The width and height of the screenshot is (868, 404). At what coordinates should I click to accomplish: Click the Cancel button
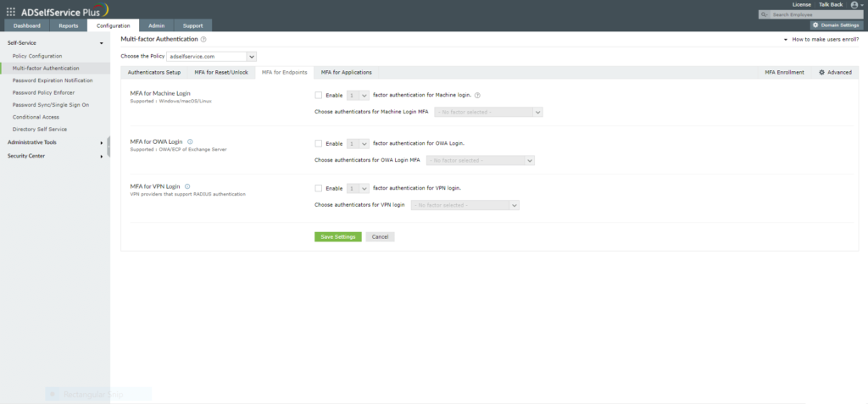point(381,237)
